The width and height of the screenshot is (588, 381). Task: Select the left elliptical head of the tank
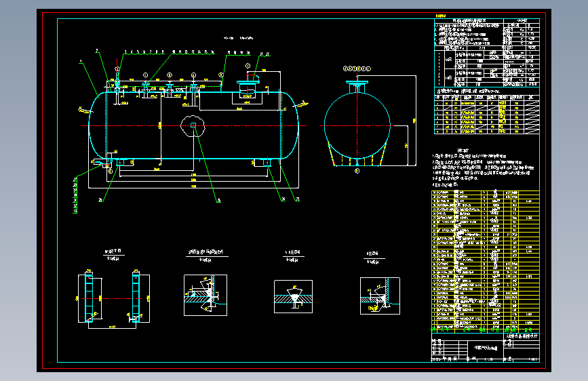point(97,125)
